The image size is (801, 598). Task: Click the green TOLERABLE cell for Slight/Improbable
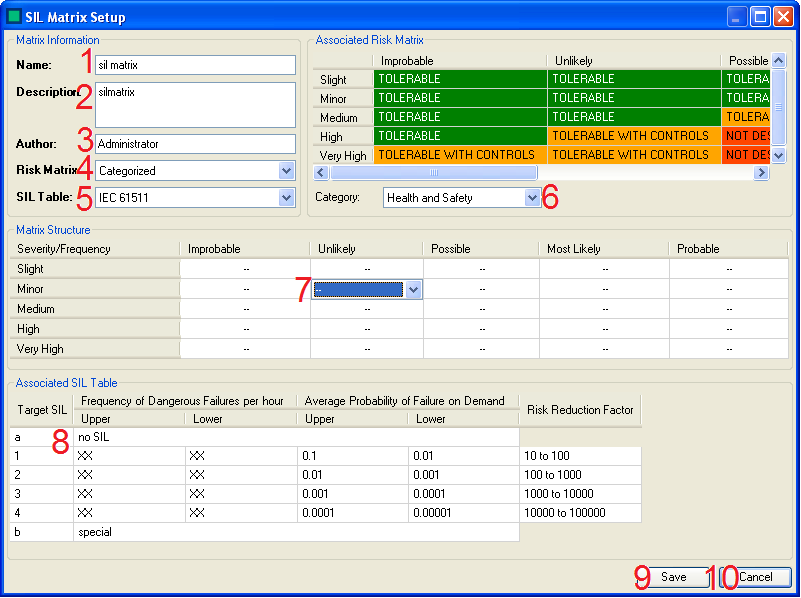[459, 79]
